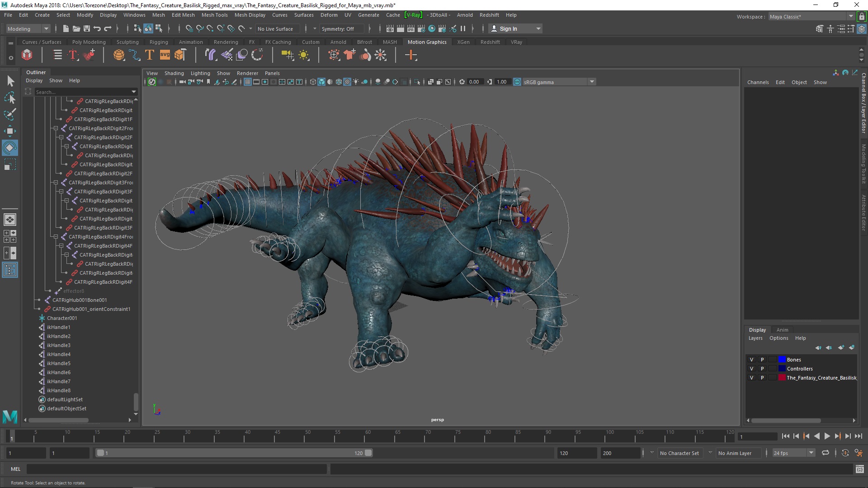Toggle color management ON button in viewport
The width and height of the screenshot is (868, 488).
pyautogui.click(x=517, y=82)
